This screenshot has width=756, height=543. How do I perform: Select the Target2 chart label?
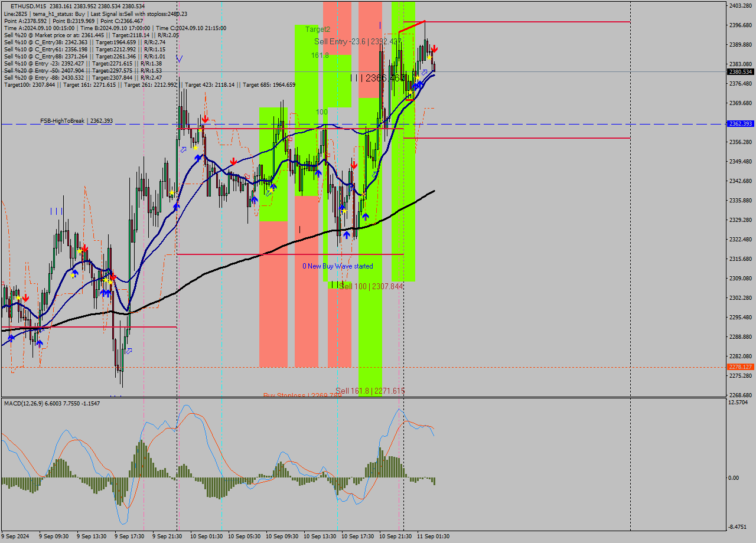[318, 29]
